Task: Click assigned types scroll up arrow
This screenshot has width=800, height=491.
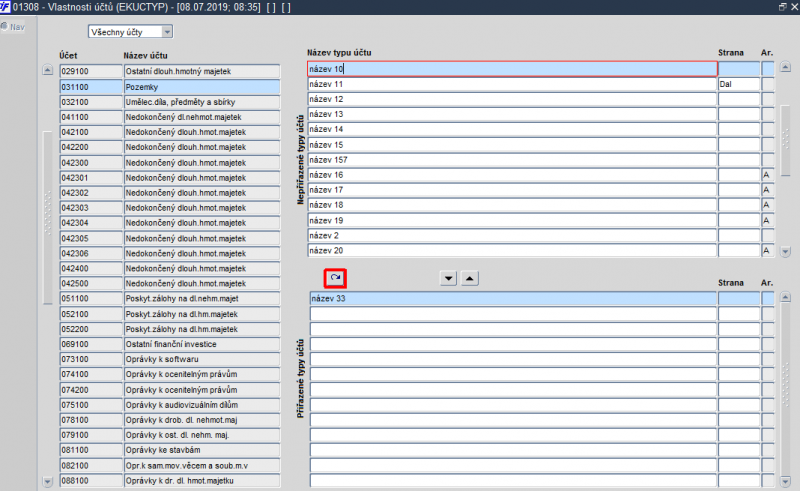Action: point(786,297)
